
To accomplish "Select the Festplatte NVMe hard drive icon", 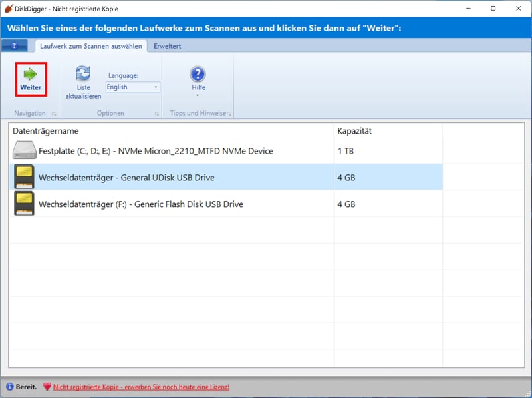I will tap(23, 151).
